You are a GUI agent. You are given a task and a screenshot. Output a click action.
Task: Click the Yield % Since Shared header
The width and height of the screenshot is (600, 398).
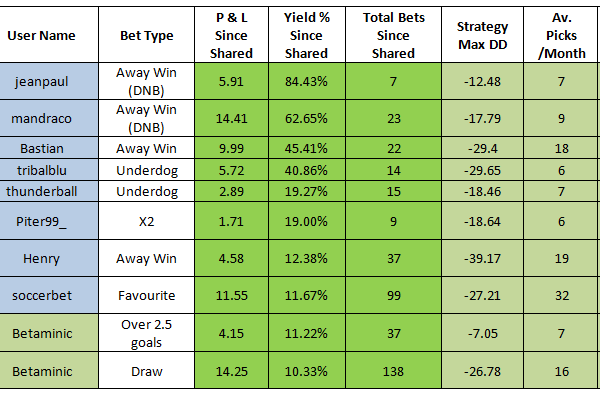click(x=307, y=35)
